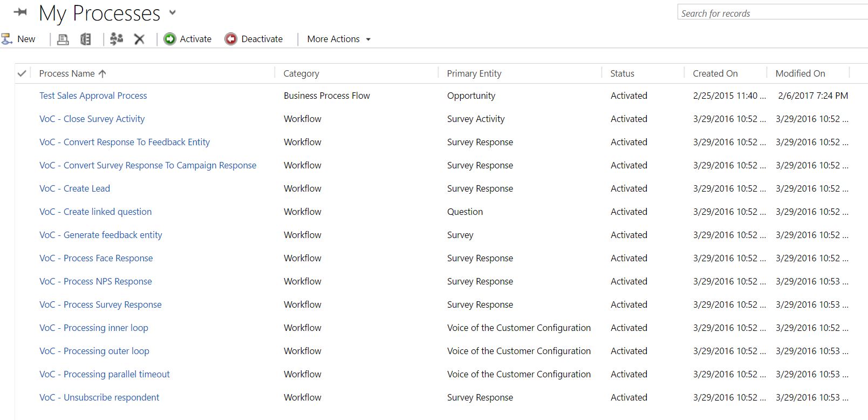Screen dimensions: 868x420
Task: Sort by the Category column header
Action: point(301,73)
